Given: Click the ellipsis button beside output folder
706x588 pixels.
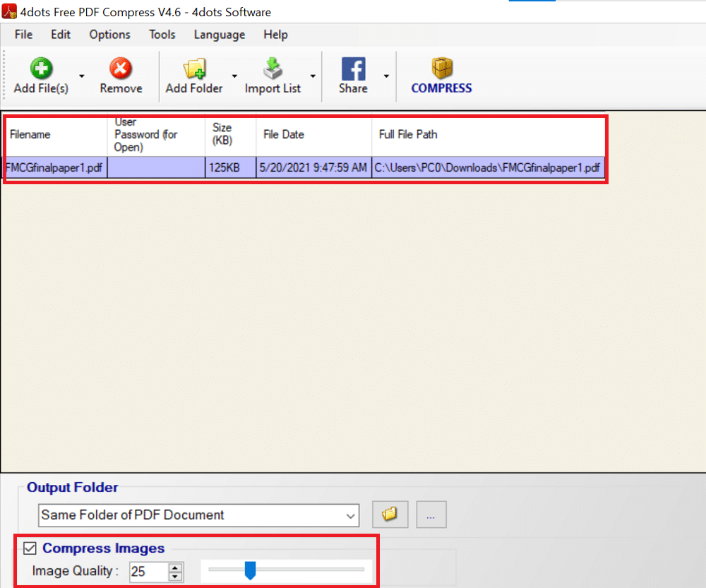Looking at the screenshot, I should pos(431,515).
